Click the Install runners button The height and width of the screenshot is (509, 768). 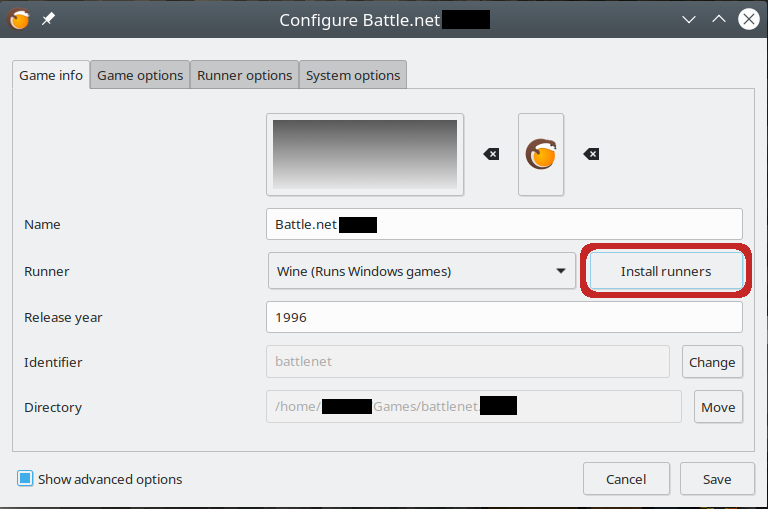pyautogui.click(x=666, y=271)
